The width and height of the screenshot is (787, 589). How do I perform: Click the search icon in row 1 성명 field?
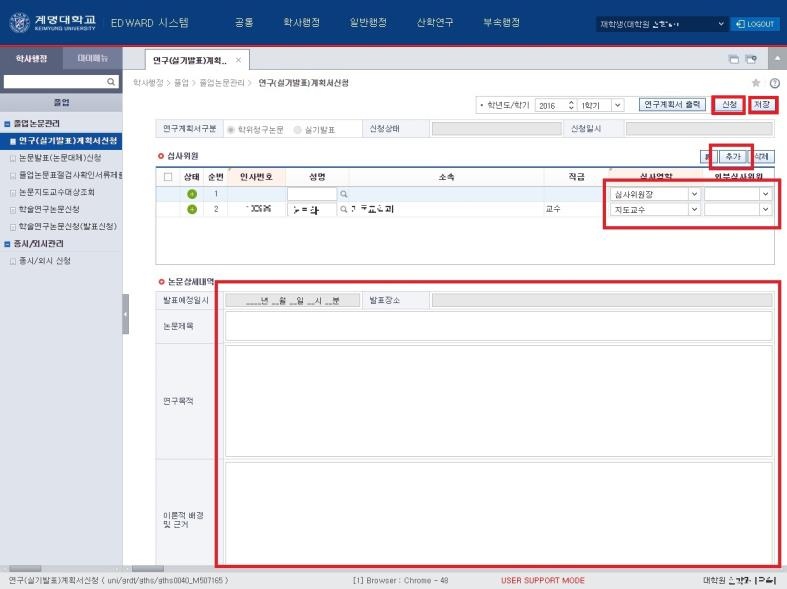click(342, 193)
